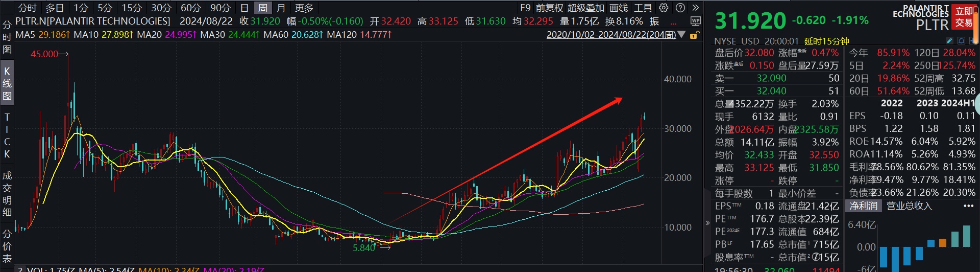Screen dimensions: 980x272
Task: Collapse quote panel with side double arrow
Action: pyautogui.click(x=707, y=222)
